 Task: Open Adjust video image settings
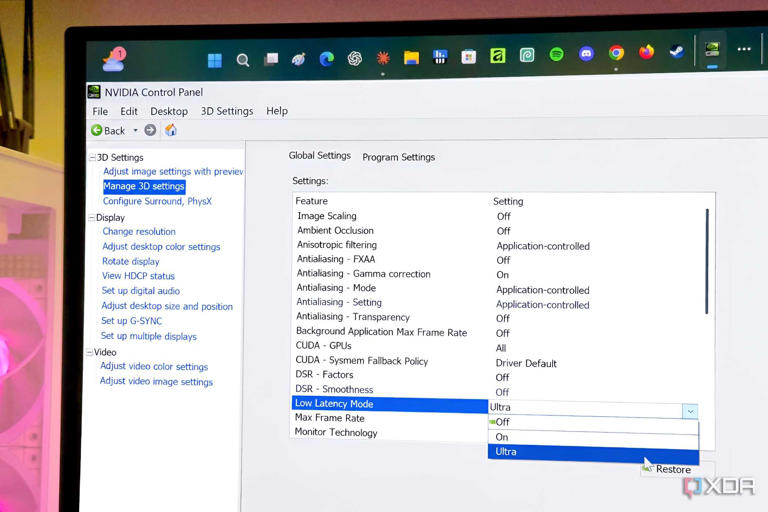[156, 381]
